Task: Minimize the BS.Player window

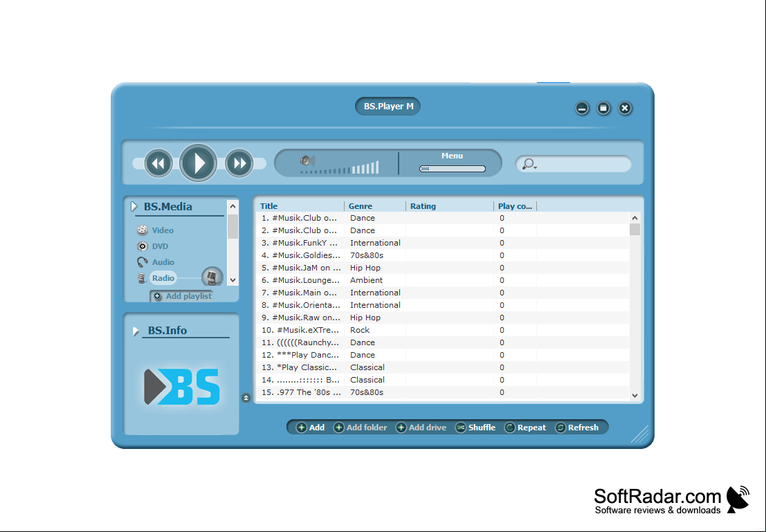Action: [x=582, y=109]
